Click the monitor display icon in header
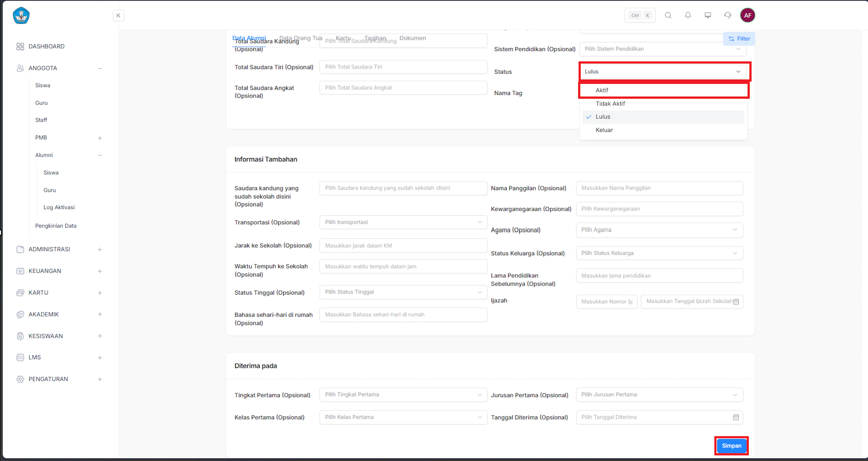This screenshot has height=461, width=868. pyautogui.click(x=708, y=15)
